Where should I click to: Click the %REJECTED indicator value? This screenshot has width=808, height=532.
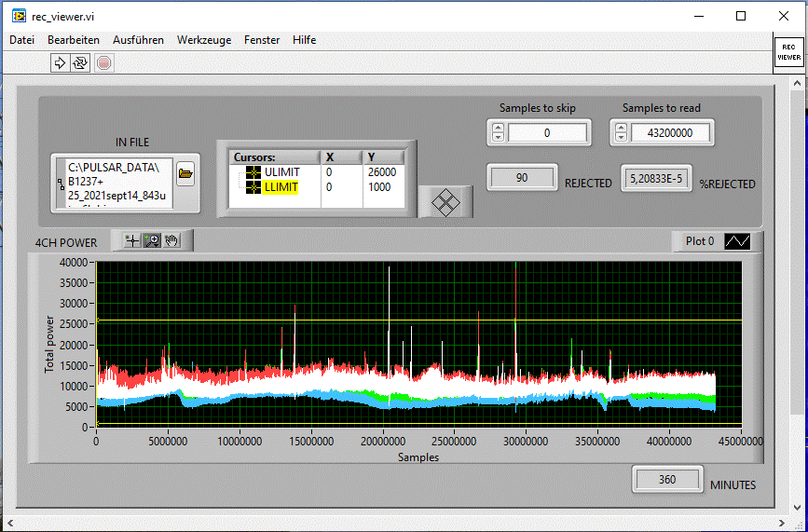coord(656,179)
